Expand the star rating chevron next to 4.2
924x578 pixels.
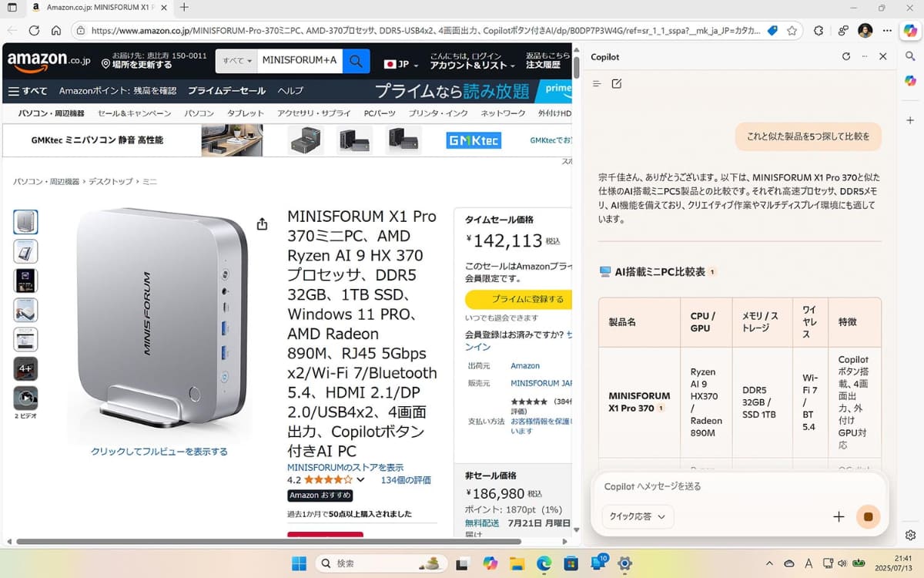pyautogui.click(x=360, y=479)
